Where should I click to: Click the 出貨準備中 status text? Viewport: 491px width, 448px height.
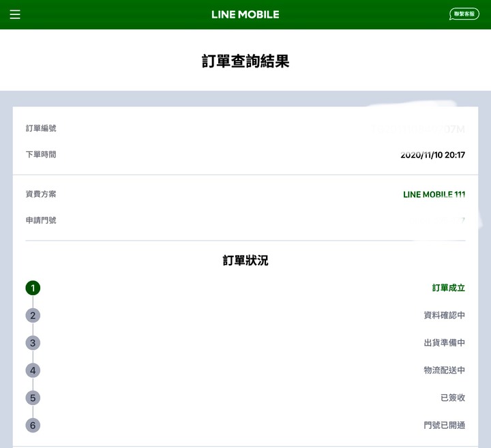click(445, 343)
